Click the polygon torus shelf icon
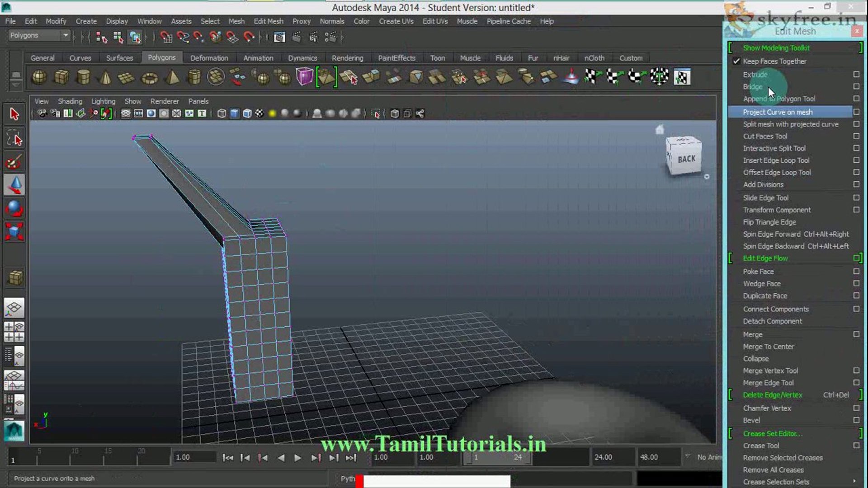This screenshot has width=868, height=488. 149,78
